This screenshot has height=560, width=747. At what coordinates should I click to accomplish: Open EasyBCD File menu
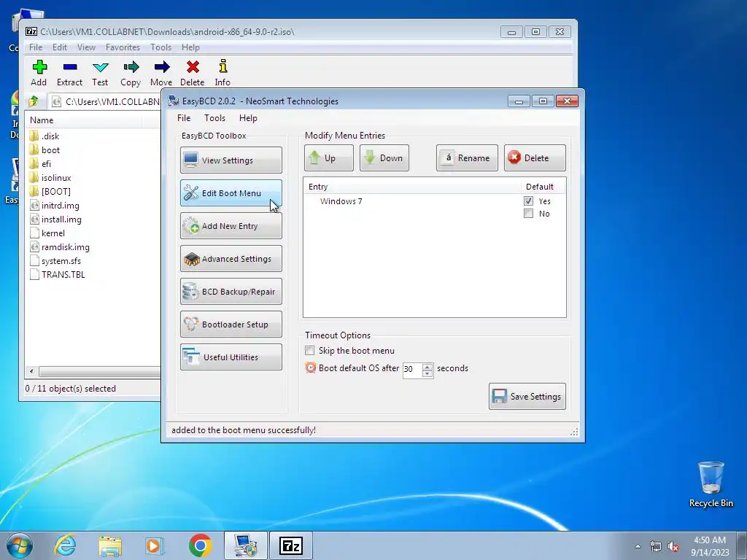[184, 118]
